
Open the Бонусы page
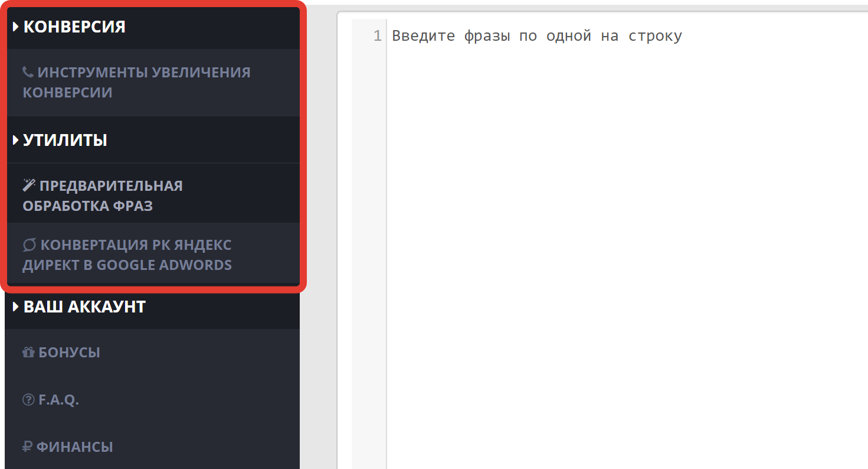tap(69, 353)
